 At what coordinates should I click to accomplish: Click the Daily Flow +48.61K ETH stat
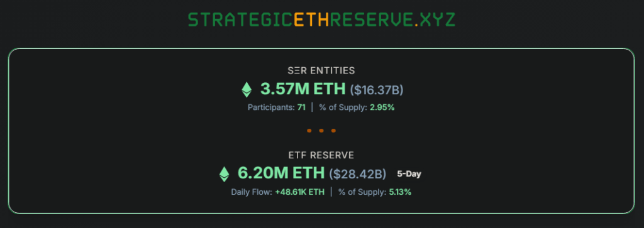pos(277,192)
